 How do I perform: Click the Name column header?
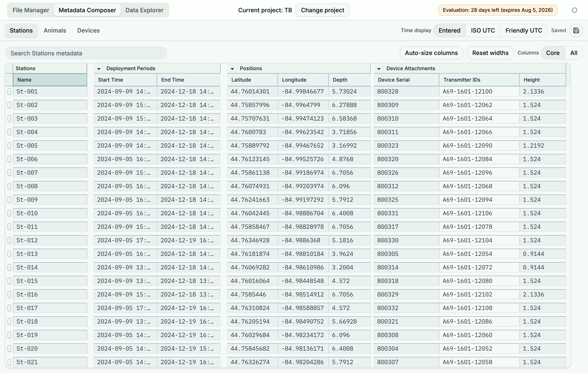pos(50,80)
